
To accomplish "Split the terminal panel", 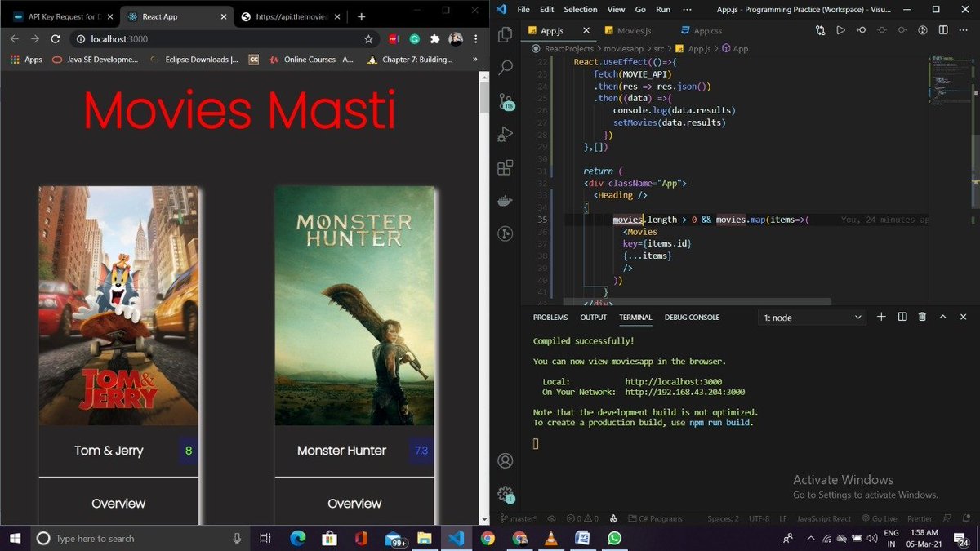I will (x=902, y=317).
